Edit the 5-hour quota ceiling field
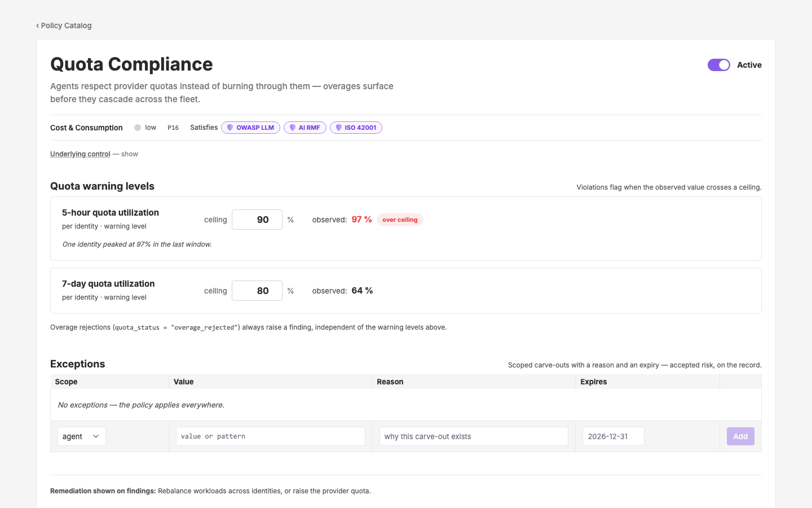Image resolution: width=812 pixels, height=508 pixels. click(x=257, y=220)
